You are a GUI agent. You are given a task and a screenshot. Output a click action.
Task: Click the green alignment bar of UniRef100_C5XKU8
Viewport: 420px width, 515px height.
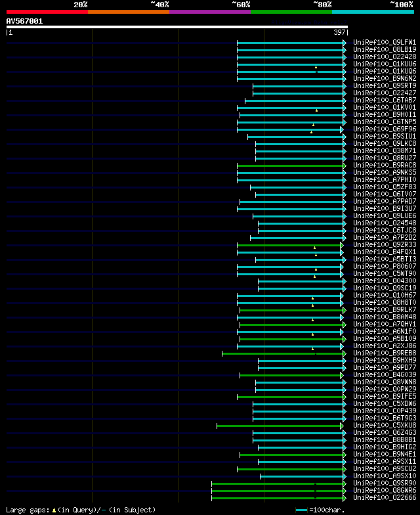279,426
